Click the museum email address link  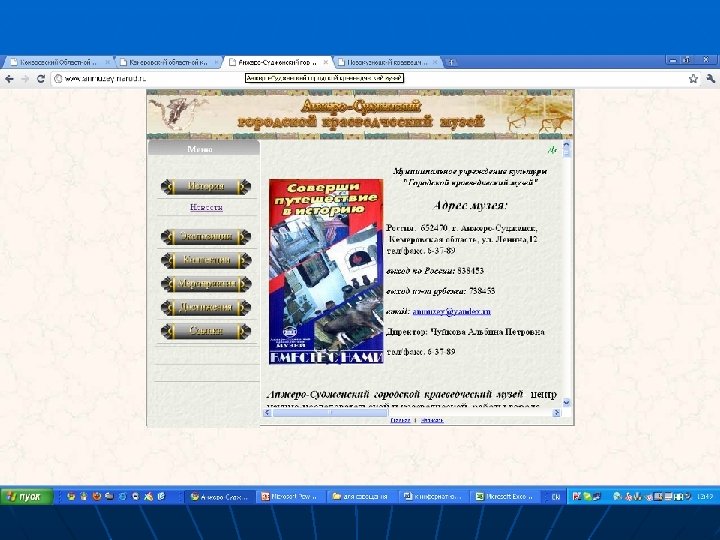(451, 311)
